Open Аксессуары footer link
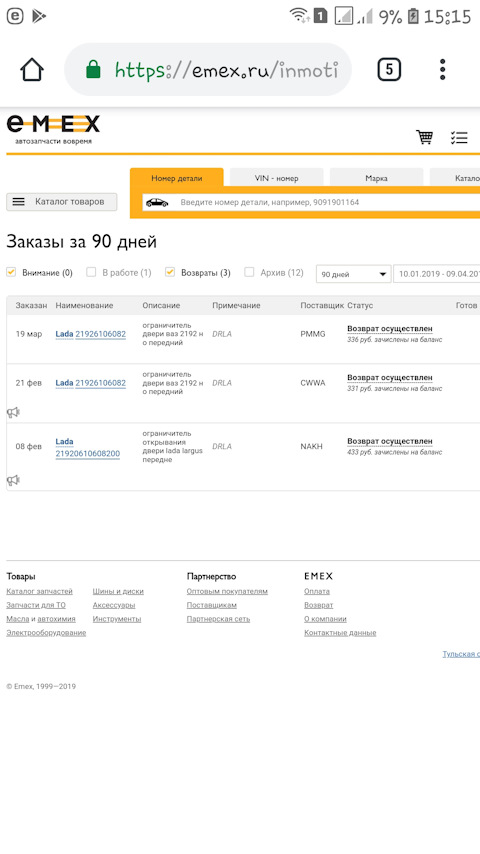This screenshot has width=480, height=854. click(114, 605)
